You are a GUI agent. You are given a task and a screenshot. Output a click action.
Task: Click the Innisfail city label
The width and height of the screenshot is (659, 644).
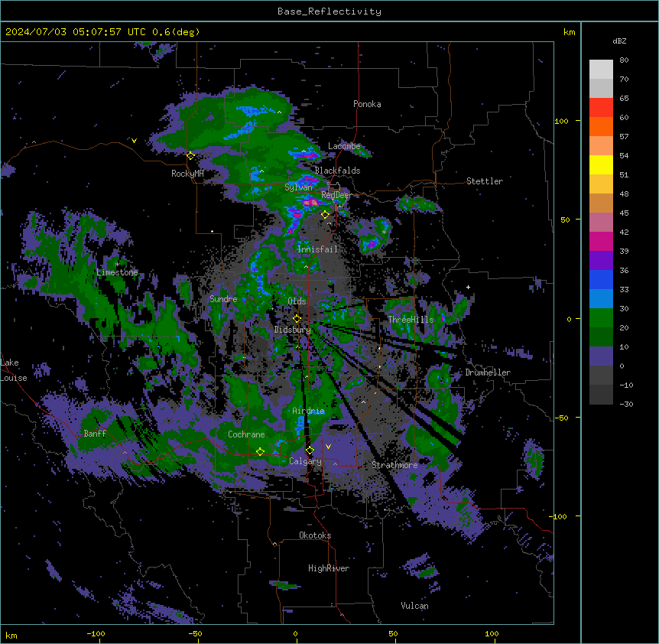317,249
